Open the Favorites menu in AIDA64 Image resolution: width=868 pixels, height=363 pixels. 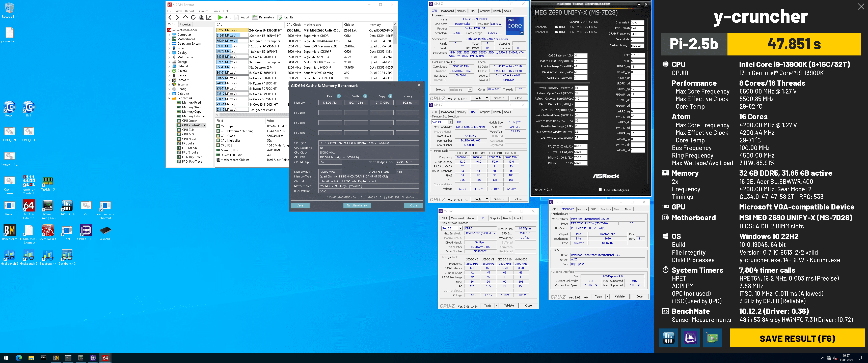pos(203,11)
